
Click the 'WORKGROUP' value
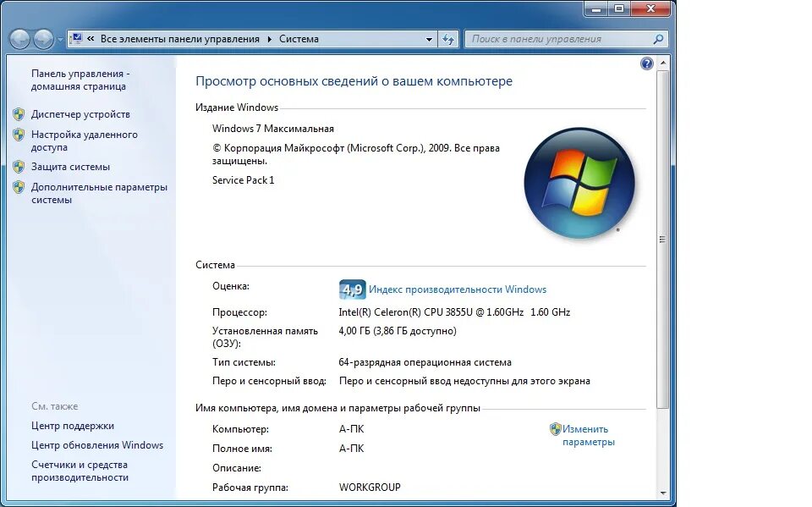[x=370, y=488]
